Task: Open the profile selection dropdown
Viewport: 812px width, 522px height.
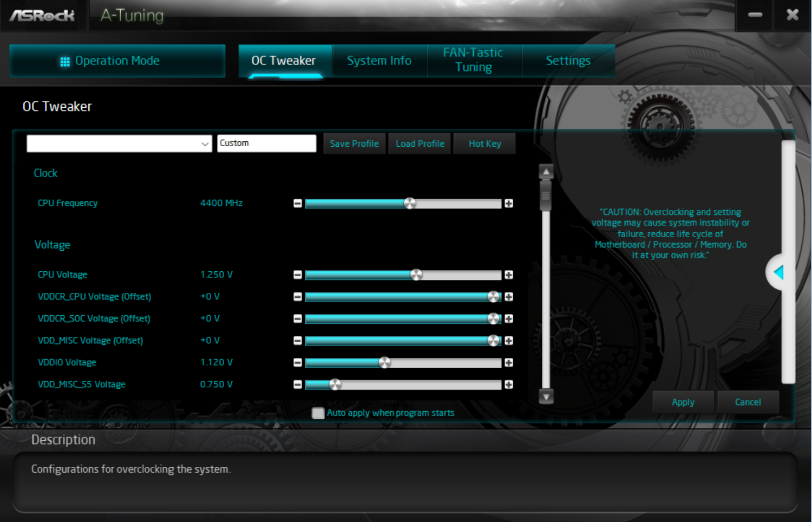Action: tap(204, 143)
